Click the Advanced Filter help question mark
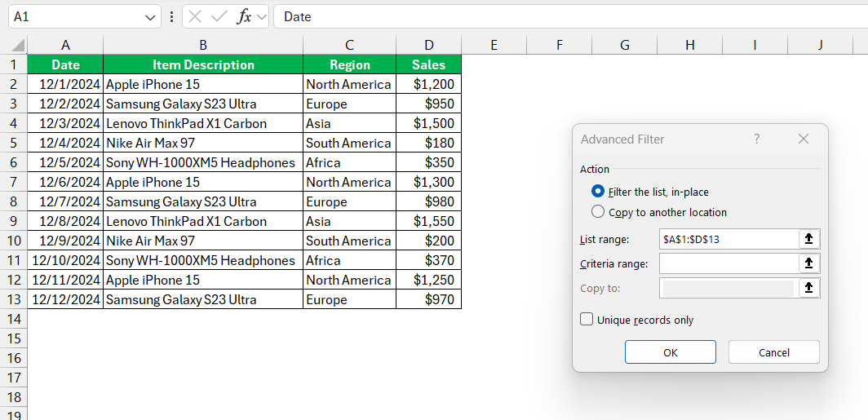The width and height of the screenshot is (868, 420). 757,139
